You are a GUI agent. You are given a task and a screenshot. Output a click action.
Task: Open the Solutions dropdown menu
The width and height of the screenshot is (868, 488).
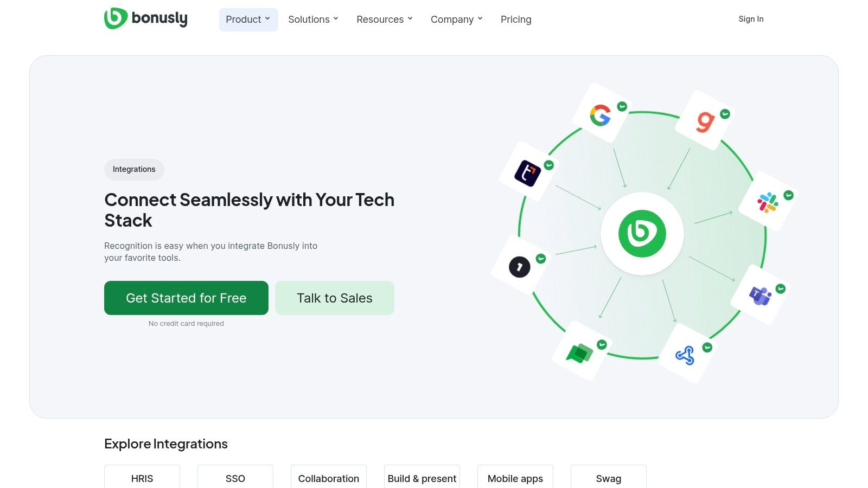coord(313,20)
